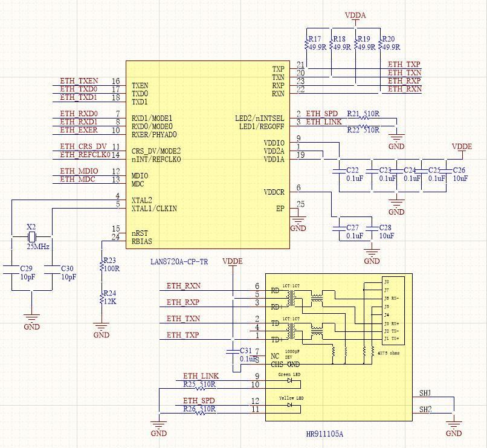This screenshot has height=448, width=487.
Task: Click the XTAL1/CLKIN pin name
Action: pyautogui.click(x=154, y=208)
